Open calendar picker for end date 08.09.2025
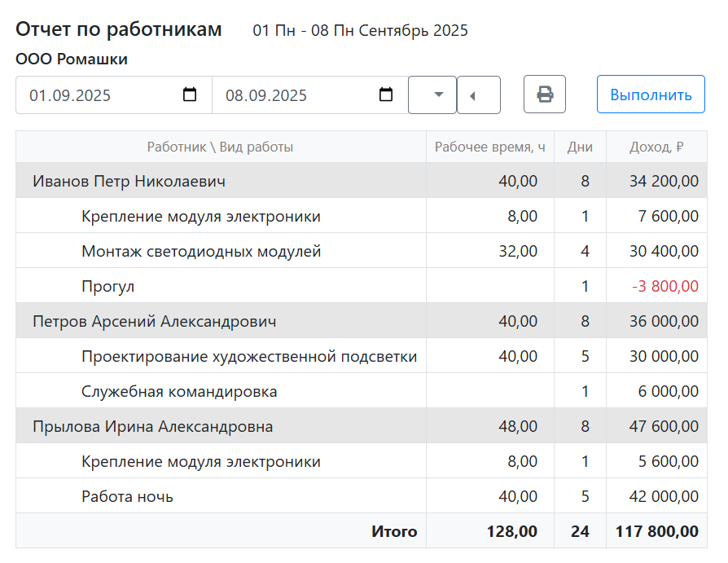 click(387, 95)
